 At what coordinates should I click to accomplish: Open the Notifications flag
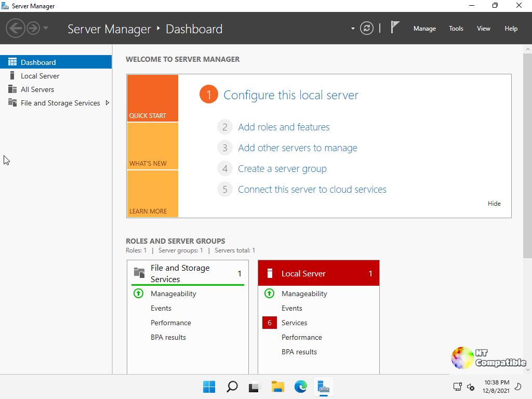tap(395, 27)
